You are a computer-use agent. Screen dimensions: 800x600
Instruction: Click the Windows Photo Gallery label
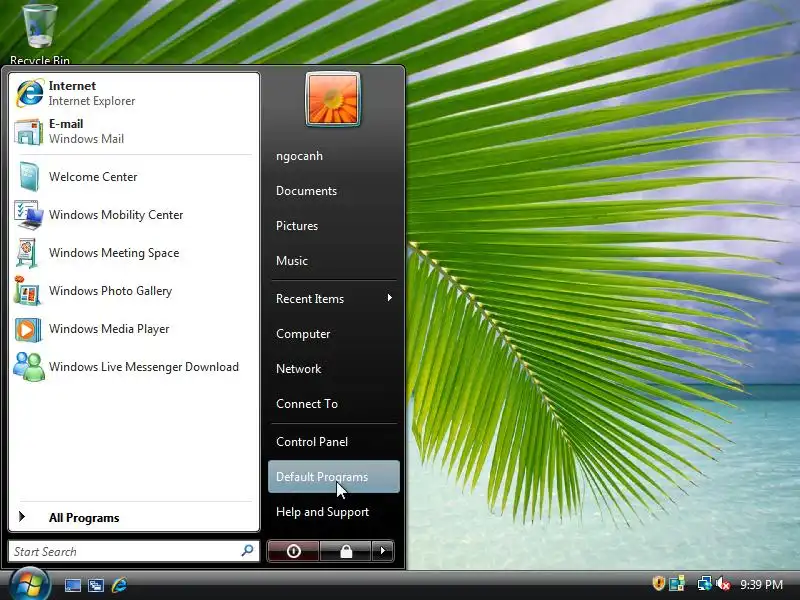pyautogui.click(x=110, y=291)
